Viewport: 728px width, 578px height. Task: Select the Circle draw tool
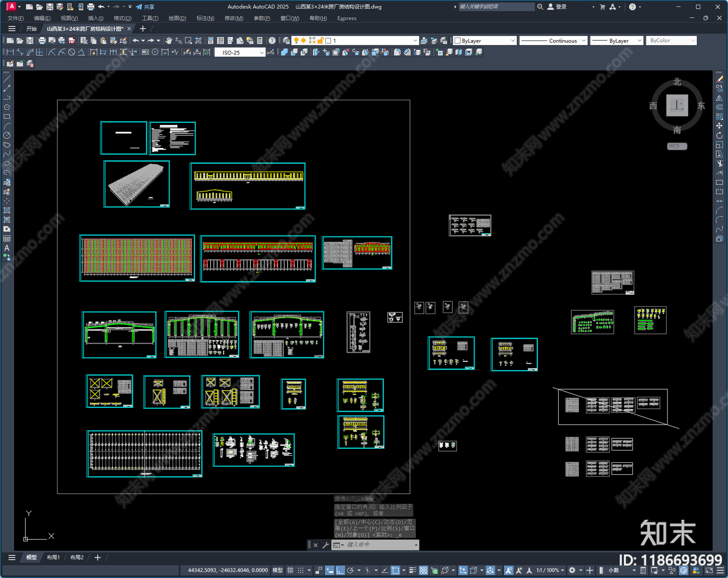6,135
